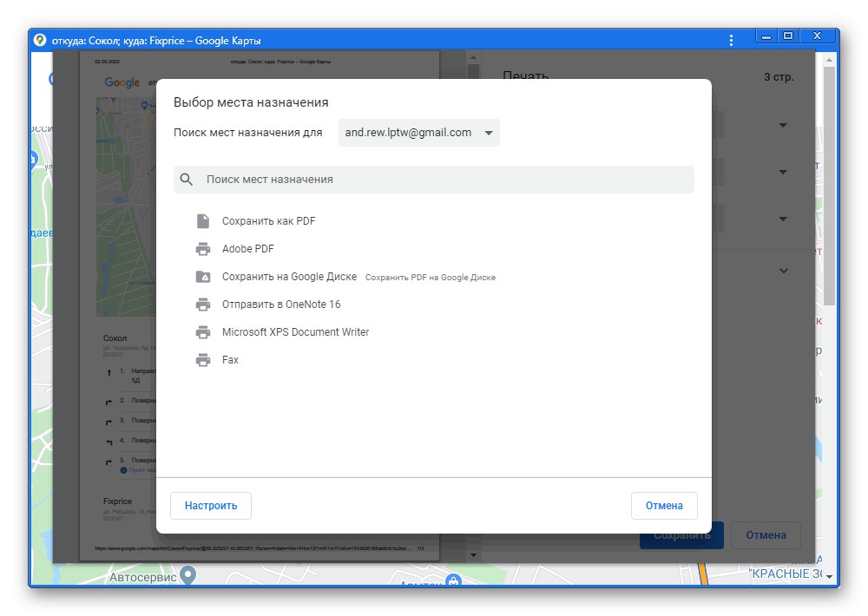Click the magnifier icon in destination search
Viewport: 868px width, 616px height.
point(187,180)
